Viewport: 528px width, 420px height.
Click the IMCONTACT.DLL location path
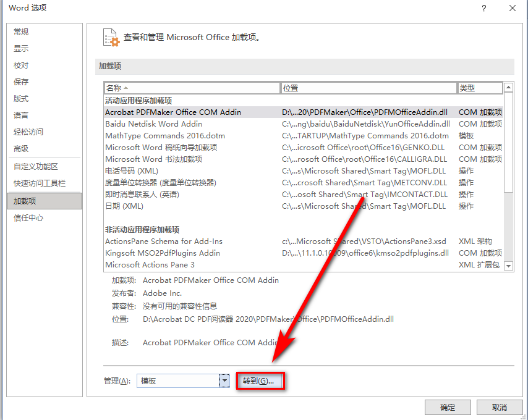365,195
